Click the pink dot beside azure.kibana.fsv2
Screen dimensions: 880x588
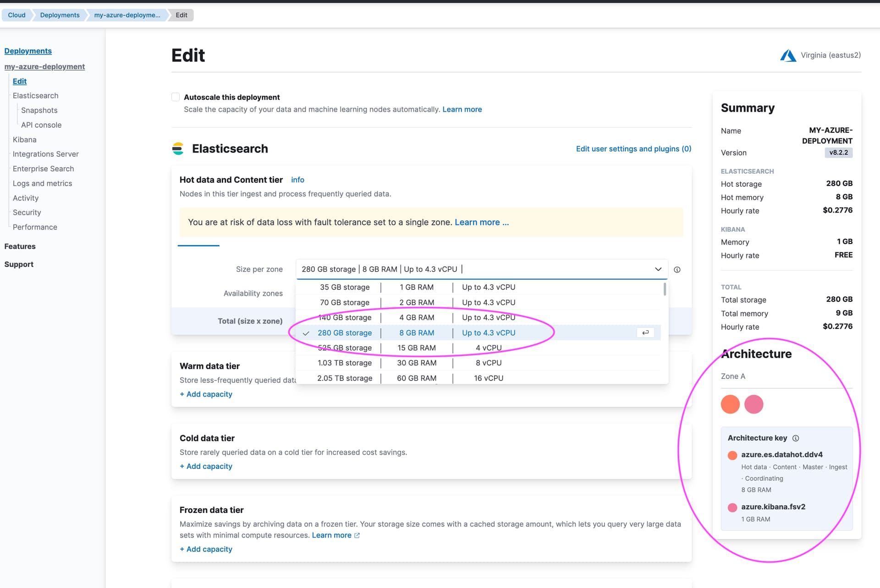732,507
